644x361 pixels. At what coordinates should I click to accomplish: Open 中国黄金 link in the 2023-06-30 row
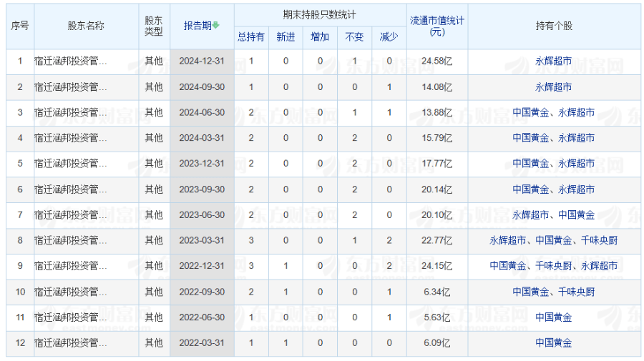point(577,214)
